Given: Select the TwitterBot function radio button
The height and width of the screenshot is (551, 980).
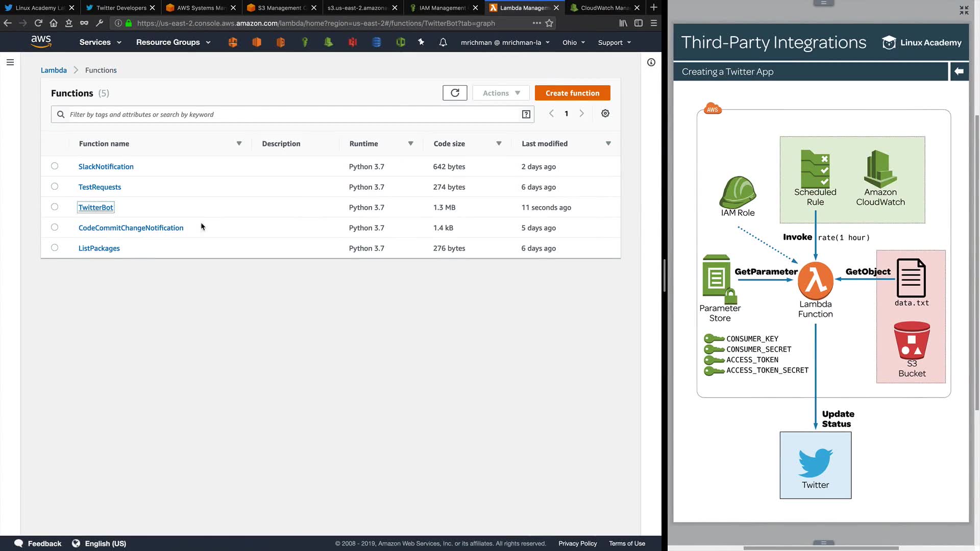Looking at the screenshot, I should 55,207.
